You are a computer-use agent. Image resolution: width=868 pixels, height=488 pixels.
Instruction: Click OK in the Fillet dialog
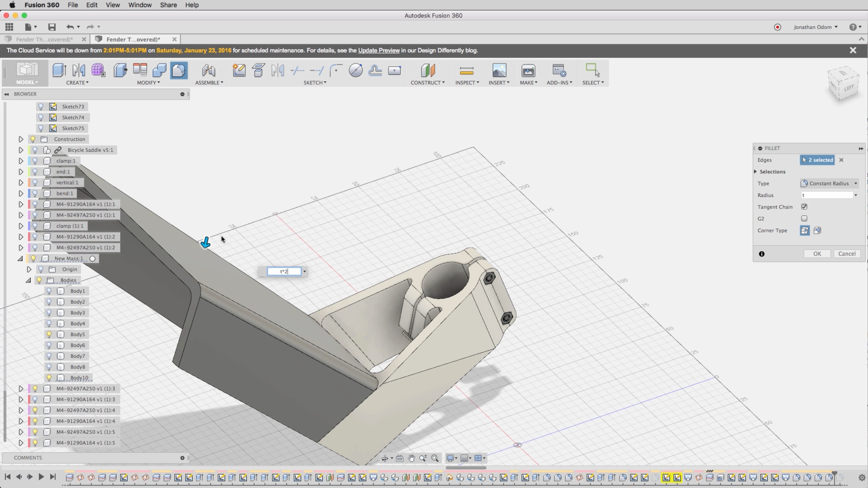tap(817, 254)
